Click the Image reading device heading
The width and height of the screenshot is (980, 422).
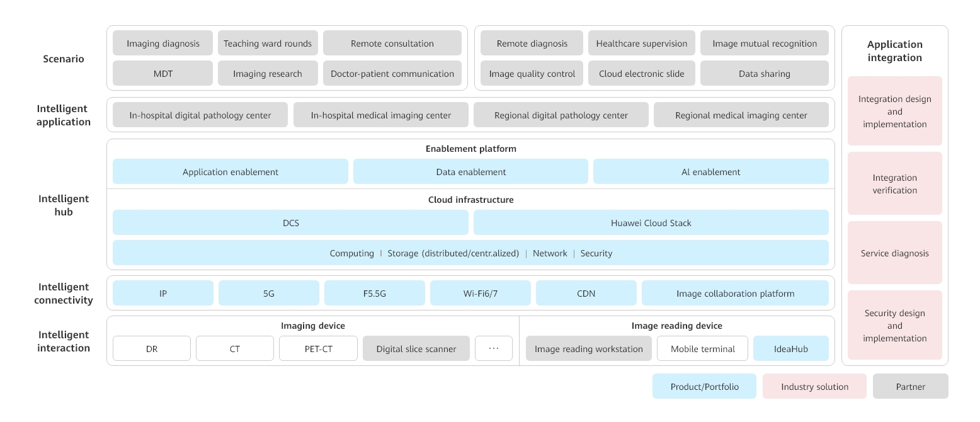tap(677, 326)
